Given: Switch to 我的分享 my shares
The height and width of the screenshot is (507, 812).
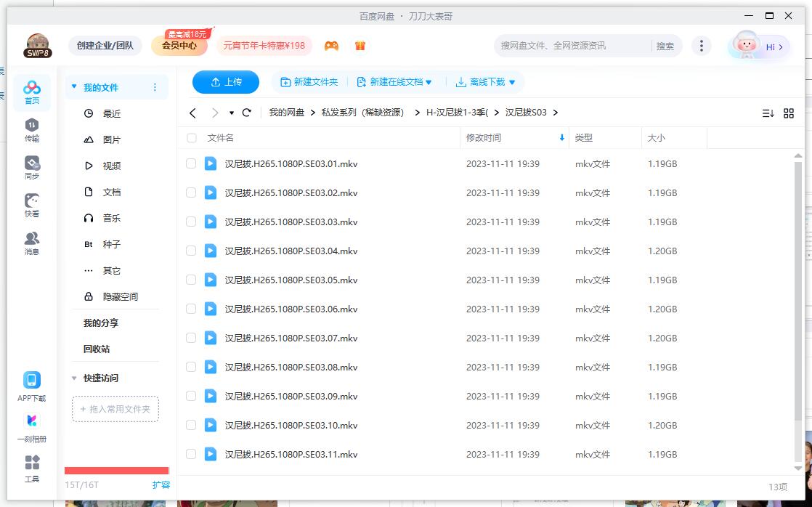Looking at the screenshot, I should (x=100, y=322).
